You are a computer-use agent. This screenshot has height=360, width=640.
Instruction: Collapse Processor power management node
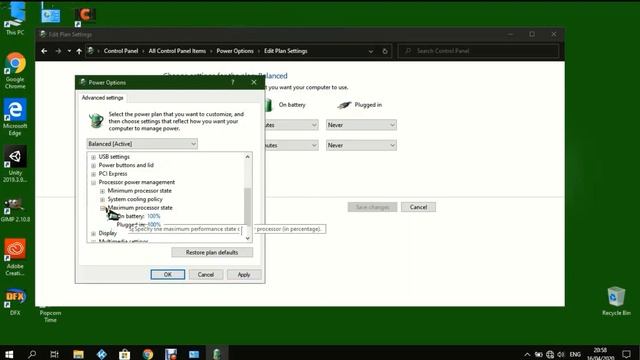pos(93,182)
